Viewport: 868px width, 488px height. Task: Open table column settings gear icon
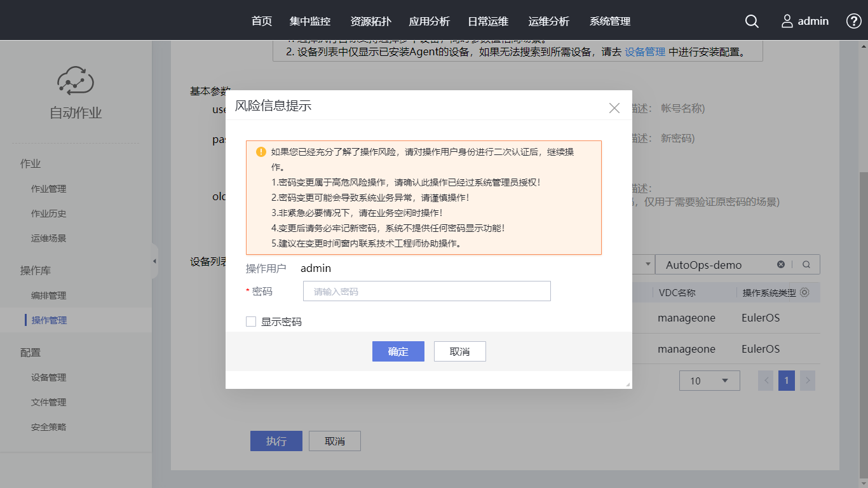pyautogui.click(x=804, y=292)
